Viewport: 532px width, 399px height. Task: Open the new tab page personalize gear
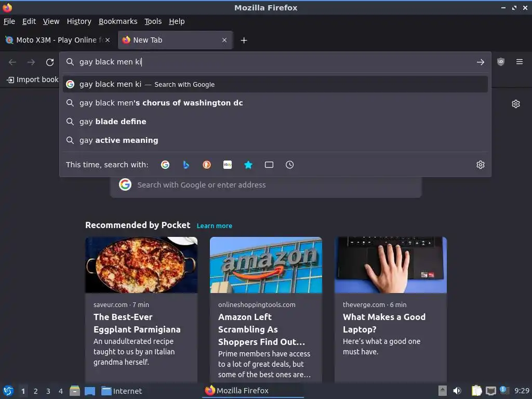pyautogui.click(x=516, y=104)
